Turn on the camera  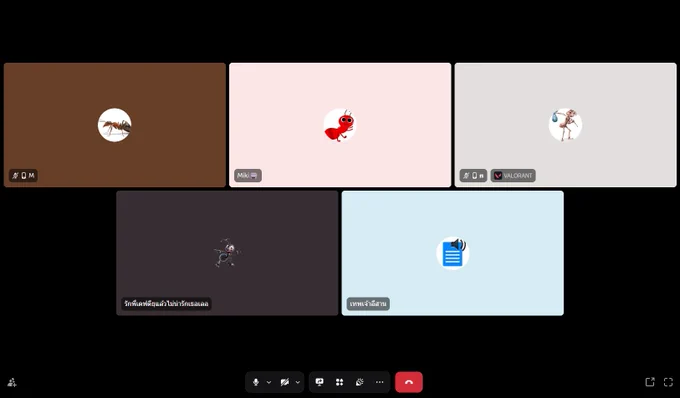284,382
